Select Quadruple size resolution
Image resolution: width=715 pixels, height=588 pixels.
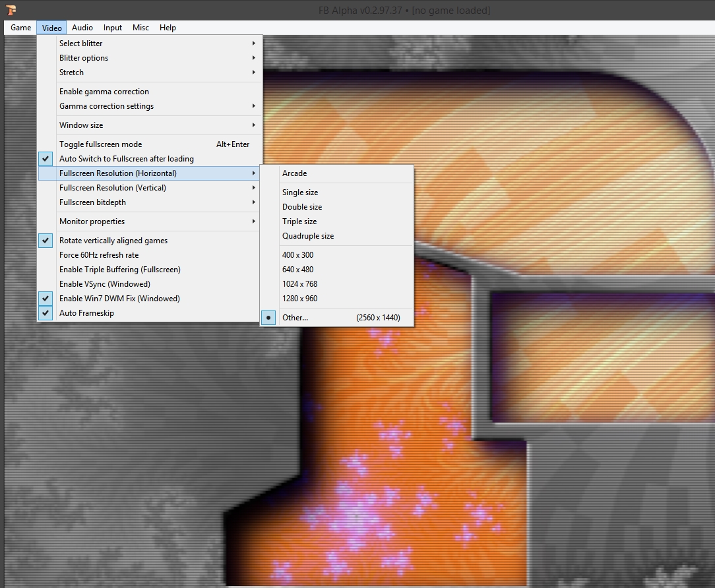click(337, 236)
